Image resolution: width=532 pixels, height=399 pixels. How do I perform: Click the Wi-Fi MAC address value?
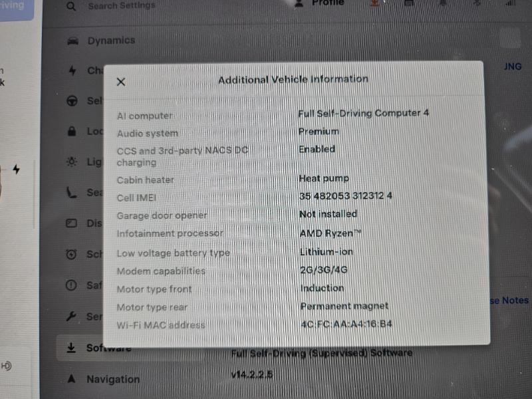[346, 324]
